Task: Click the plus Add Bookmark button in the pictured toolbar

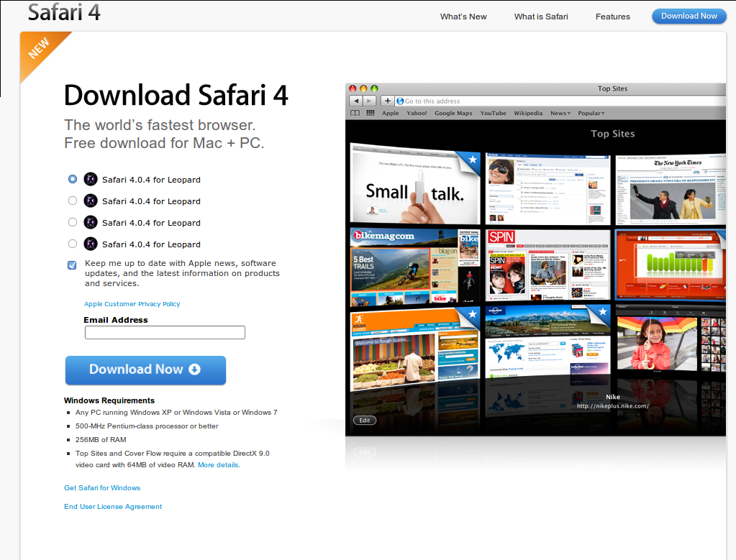Action: 387,101
